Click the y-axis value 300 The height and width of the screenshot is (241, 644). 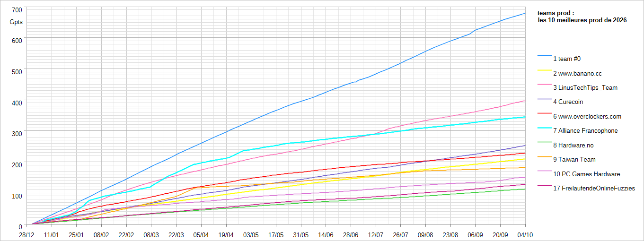(x=17, y=134)
